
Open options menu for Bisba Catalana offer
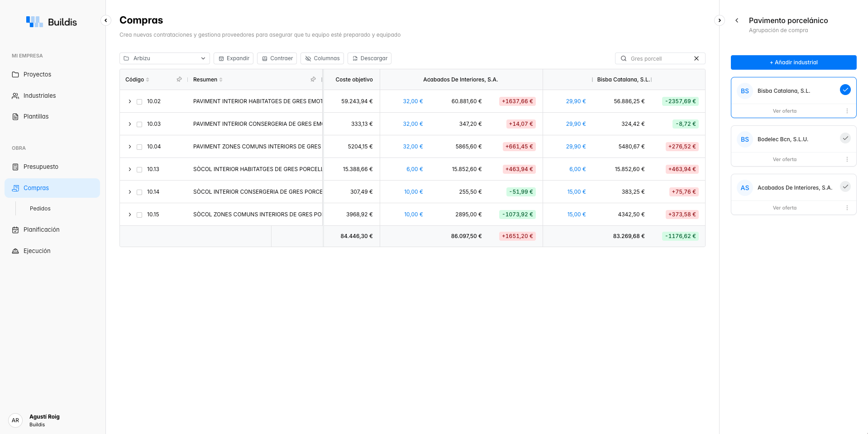[x=847, y=111]
